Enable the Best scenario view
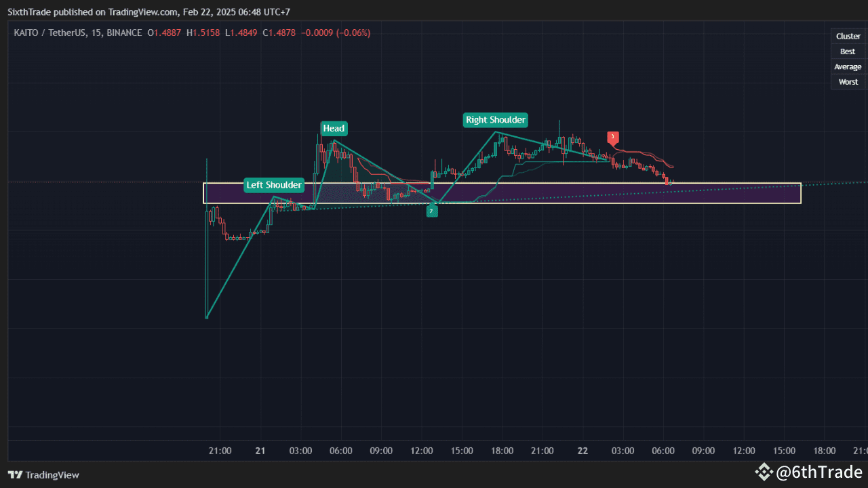Viewport: 868px width, 488px height. click(x=848, y=51)
